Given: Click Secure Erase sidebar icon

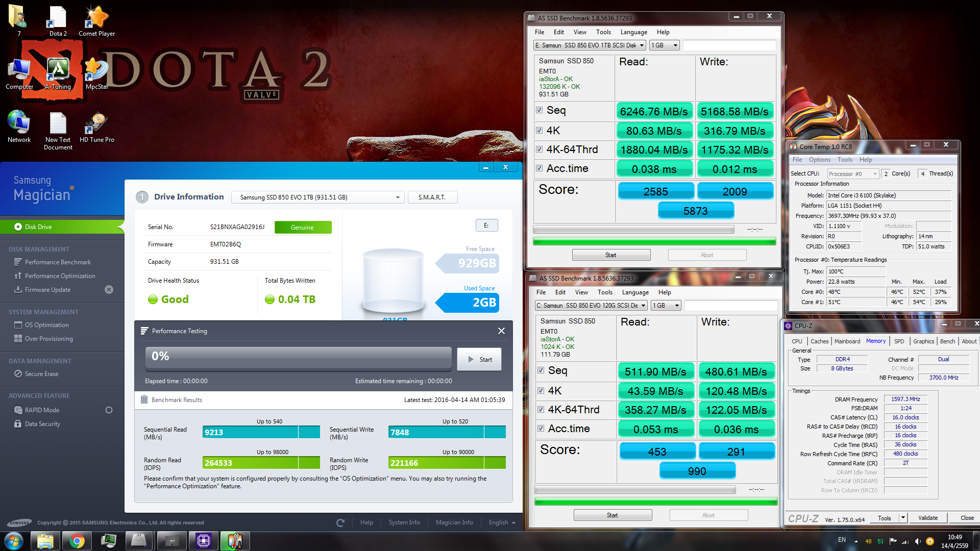Looking at the screenshot, I should (18, 374).
